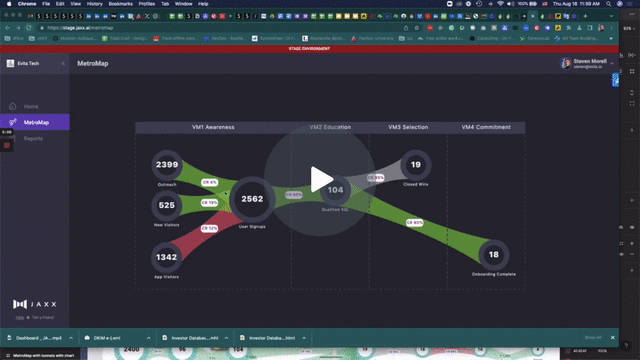Click the JAXX logo
The image size is (640, 360).
[x=35, y=304]
